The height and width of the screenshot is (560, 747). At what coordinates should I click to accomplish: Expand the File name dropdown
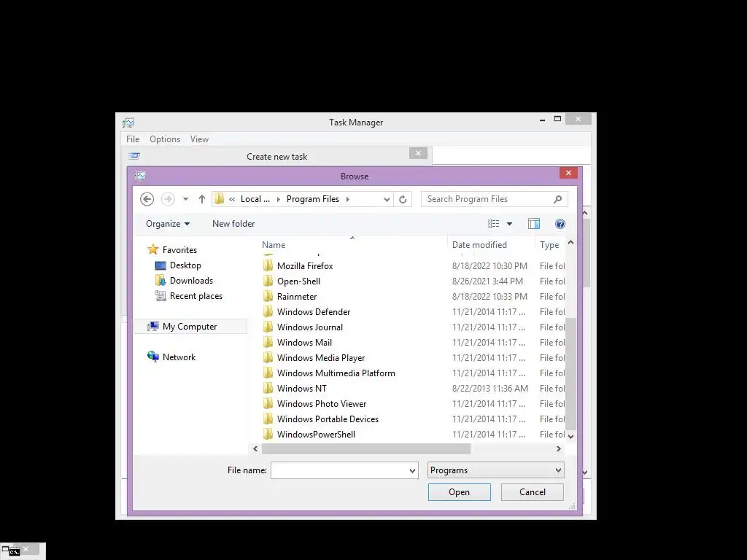click(413, 470)
